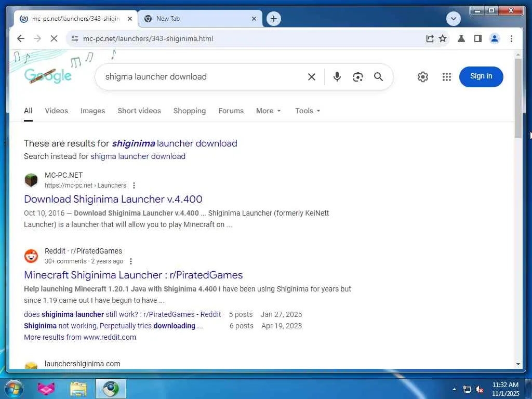Viewport: 532px width, 399px height.
Task: Click the Sign in button
Action: click(x=481, y=77)
